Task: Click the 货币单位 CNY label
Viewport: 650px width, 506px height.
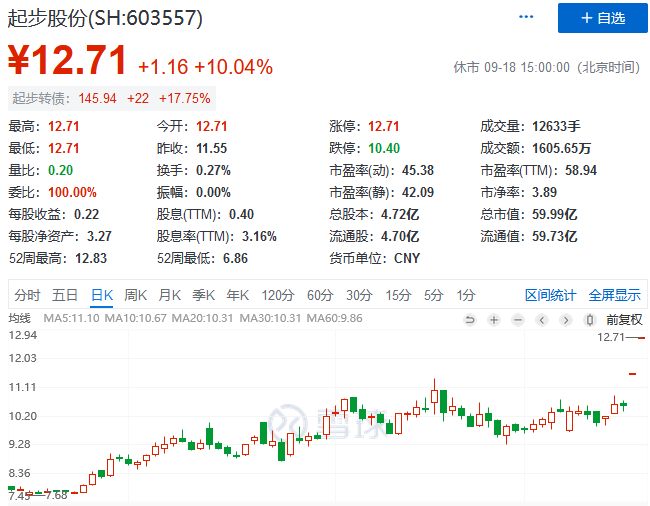Action: pos(374,258)
